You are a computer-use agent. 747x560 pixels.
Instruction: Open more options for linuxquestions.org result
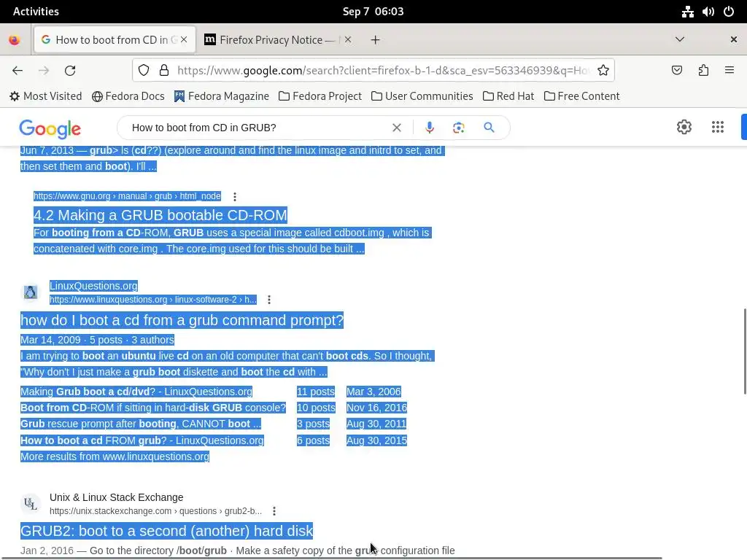coord(269,300)
